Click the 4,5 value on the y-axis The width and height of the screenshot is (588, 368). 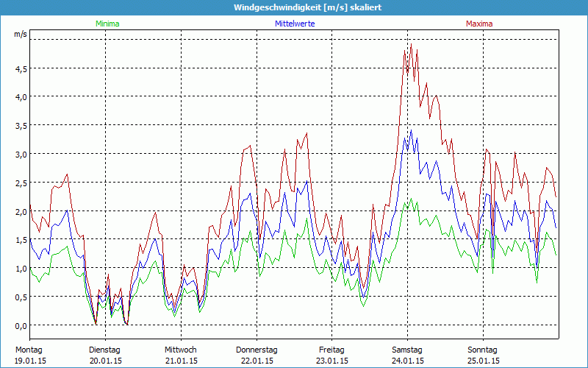[x=21, y=68]
